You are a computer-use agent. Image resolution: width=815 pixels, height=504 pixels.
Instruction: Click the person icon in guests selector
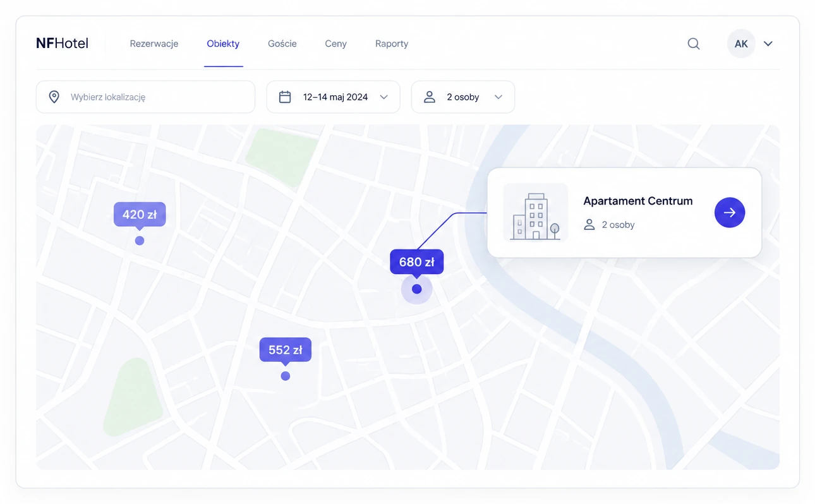[x=430, y=97]
